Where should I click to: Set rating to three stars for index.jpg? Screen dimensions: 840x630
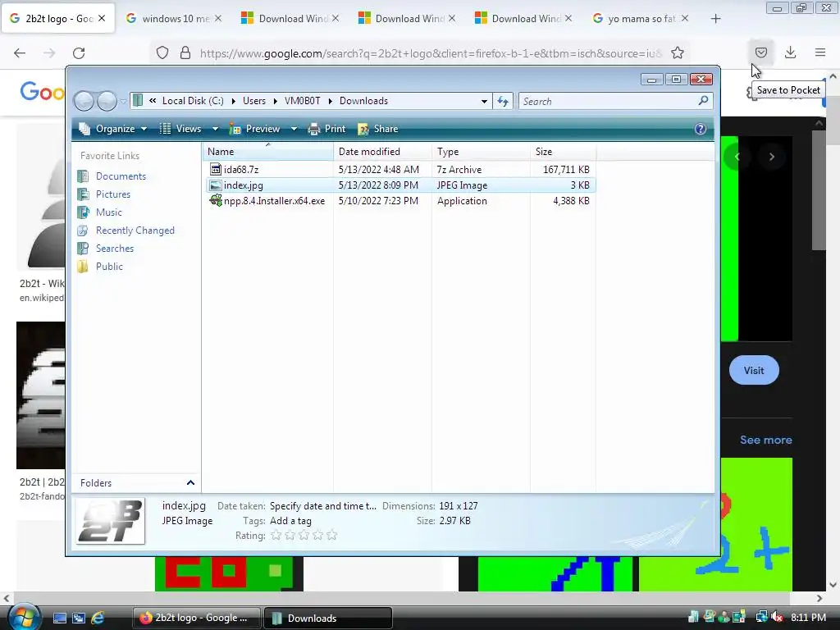304,535
